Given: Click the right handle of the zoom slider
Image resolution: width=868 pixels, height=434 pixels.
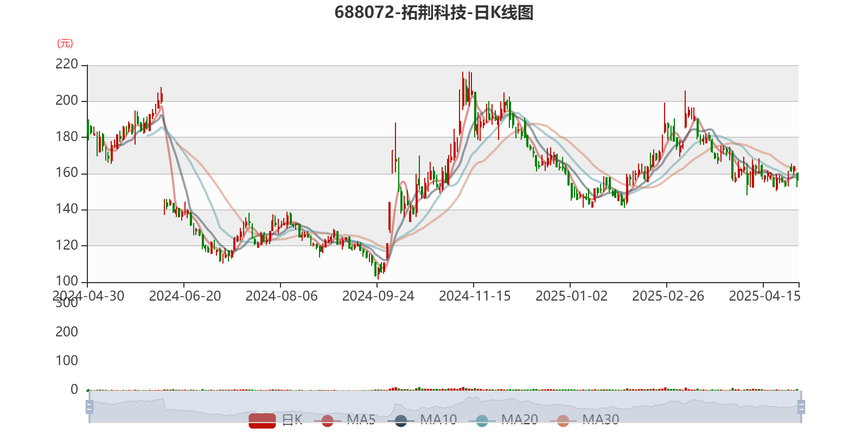Looking at the screenshot, I should 801,407.
